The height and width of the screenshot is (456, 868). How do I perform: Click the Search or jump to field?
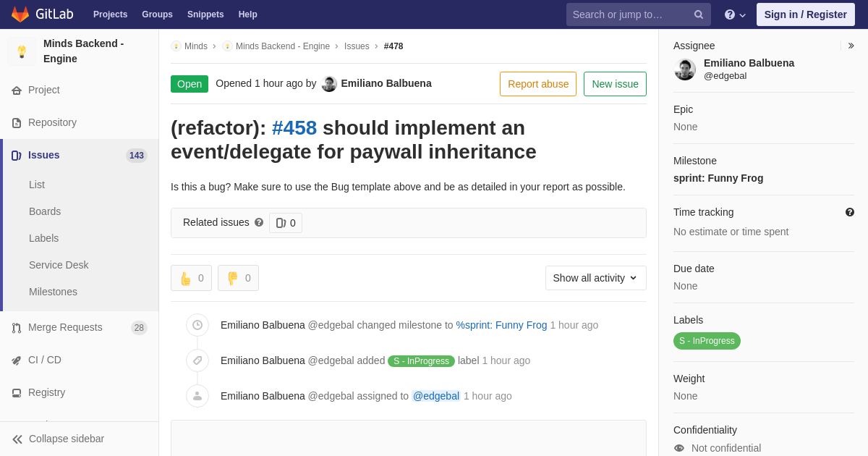point(639,14)
